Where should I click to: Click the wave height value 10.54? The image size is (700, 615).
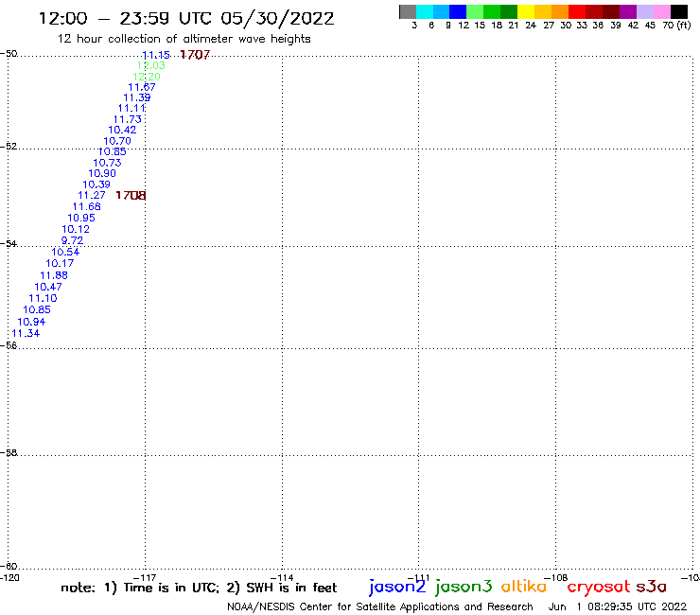(x=65, y=252)
